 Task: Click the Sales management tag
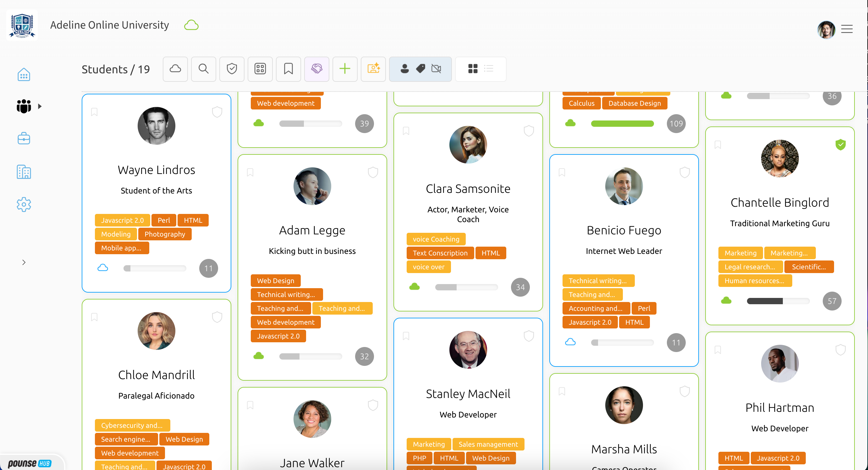pos(488,444)
